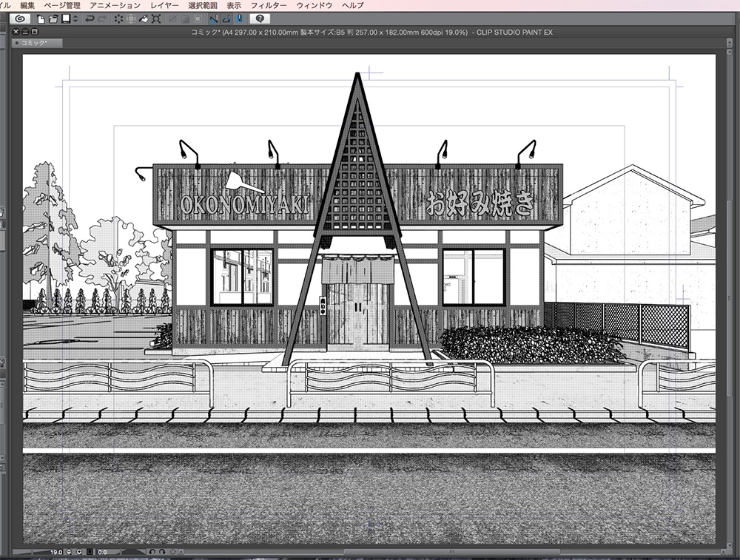Screen dimensions: 740x560
Task: Zoom out with the minus magnifier
Action: point(69,552)
